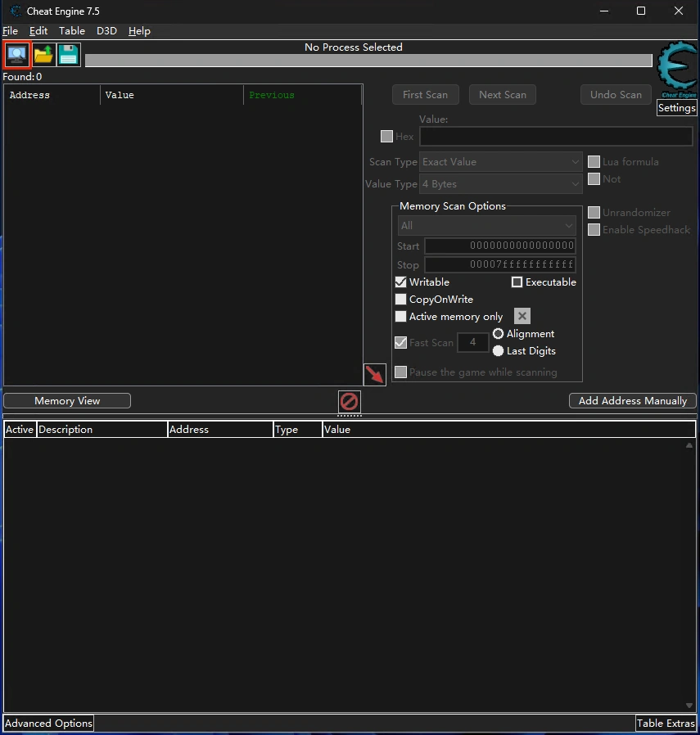Toggle the Hex checkbox
The height and width of the screenshot is (735, 700).
pyautogui.click(x=386, y=137)
